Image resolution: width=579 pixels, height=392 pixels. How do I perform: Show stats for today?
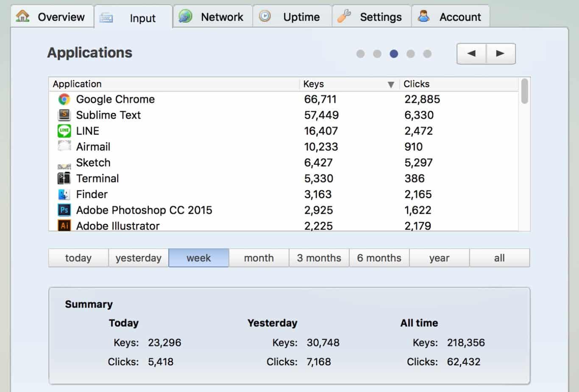point(78,258)
